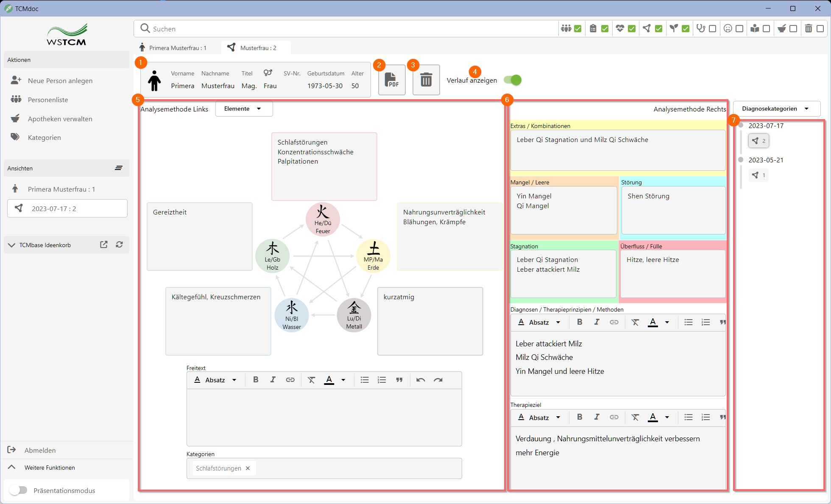
Task: Open the Diagnosekategorien dropdown
Action: click(x=776, y=109)
